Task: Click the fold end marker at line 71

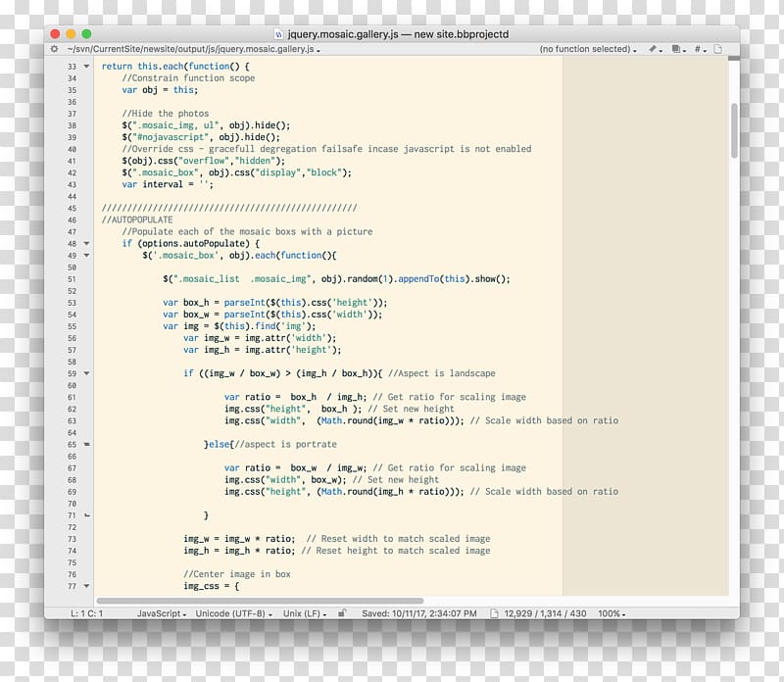Action: click(x=86, y=515)
